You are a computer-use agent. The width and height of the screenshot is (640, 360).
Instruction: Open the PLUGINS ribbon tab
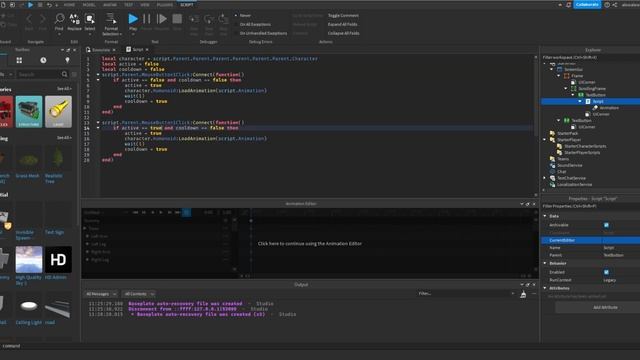[x=165, y=4]
